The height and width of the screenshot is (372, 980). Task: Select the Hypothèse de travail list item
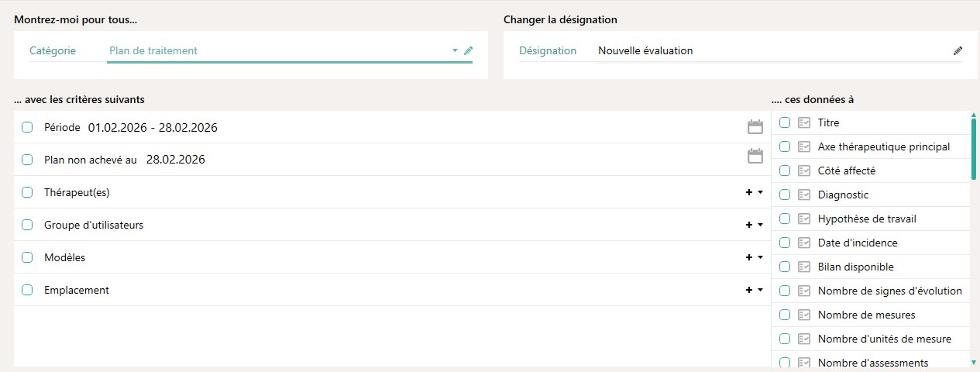pyautogui.click(x=866, y=219)
